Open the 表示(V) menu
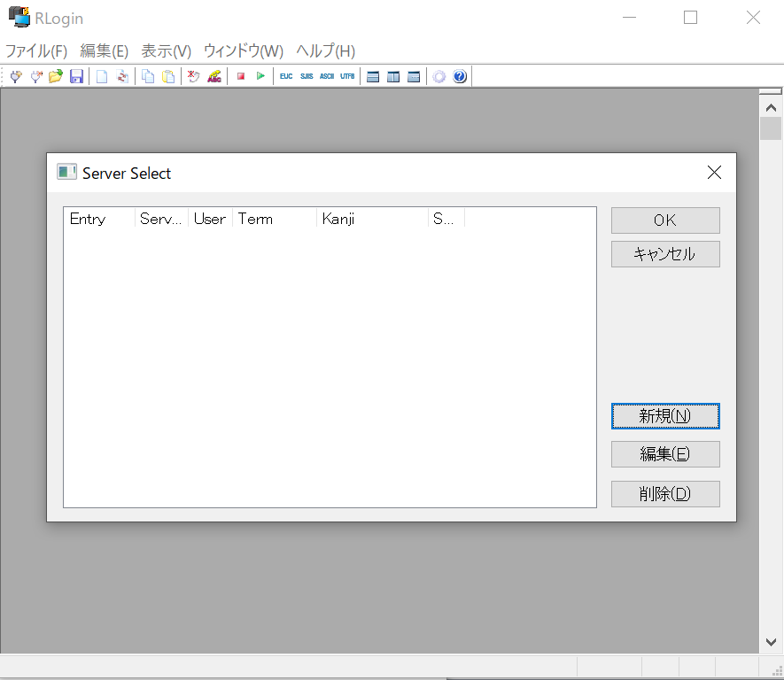 [164, 50]
